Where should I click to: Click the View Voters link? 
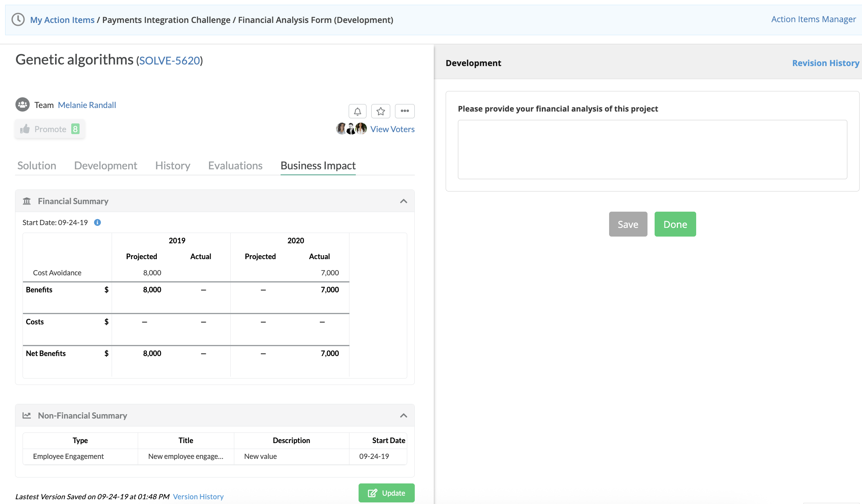pos(393,129)
